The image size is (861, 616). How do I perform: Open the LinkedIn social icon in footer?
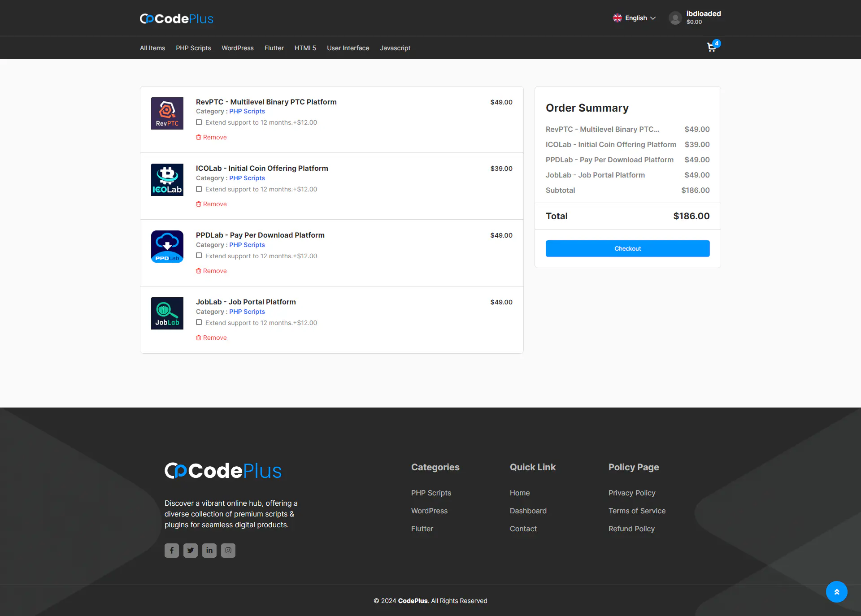[x=209, y=550]
